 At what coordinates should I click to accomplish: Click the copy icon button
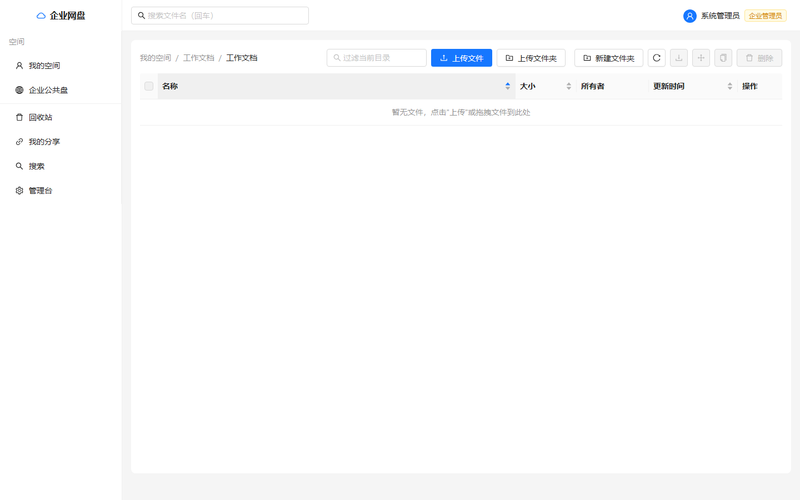tap(723, 58)
